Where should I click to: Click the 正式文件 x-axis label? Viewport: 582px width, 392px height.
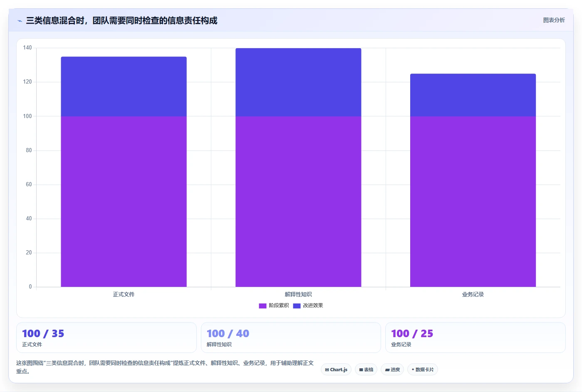pos(124,294)
